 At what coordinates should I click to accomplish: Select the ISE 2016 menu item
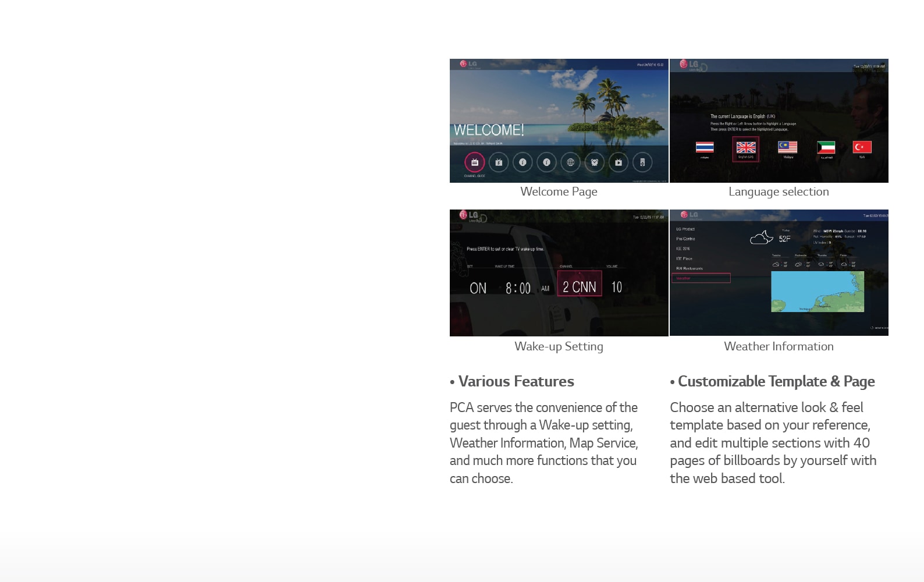tap(683, 249)
